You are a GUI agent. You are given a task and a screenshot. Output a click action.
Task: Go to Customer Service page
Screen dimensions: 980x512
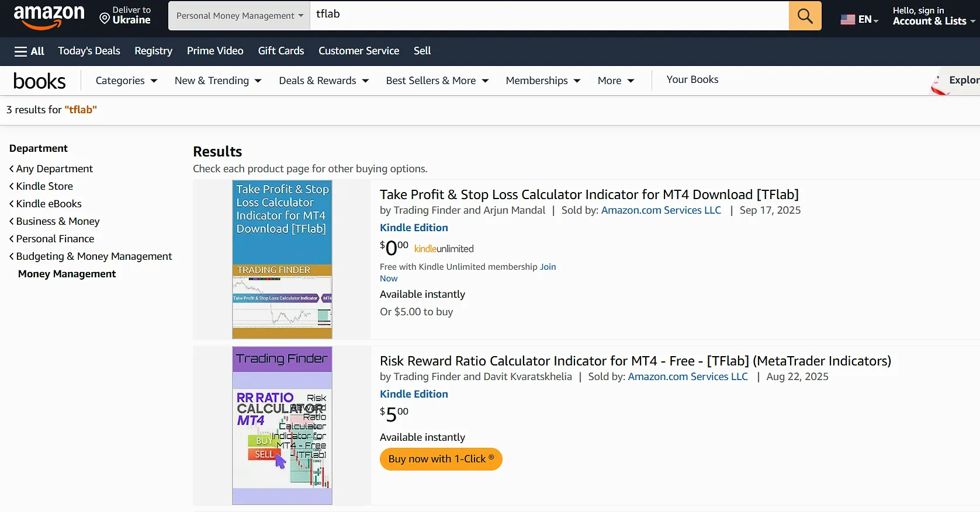358,51
